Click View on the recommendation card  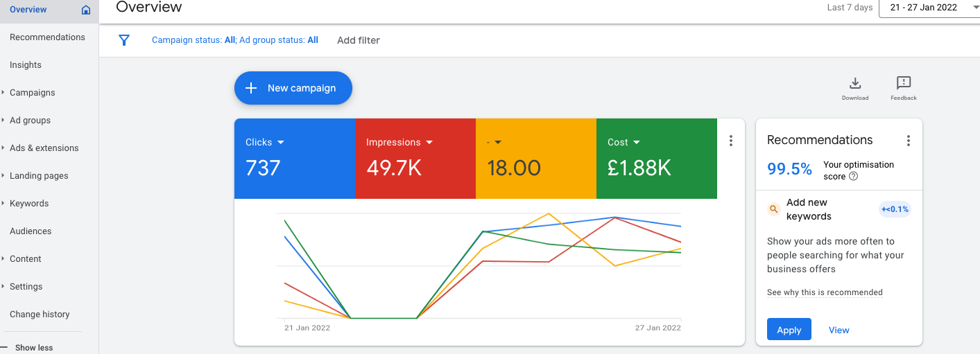click(x=839, y=330)
